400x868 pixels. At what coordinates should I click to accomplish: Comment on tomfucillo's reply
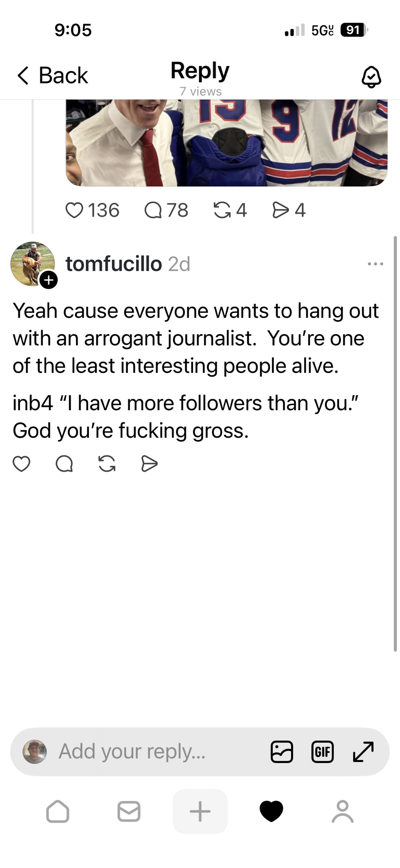(64, 464)
